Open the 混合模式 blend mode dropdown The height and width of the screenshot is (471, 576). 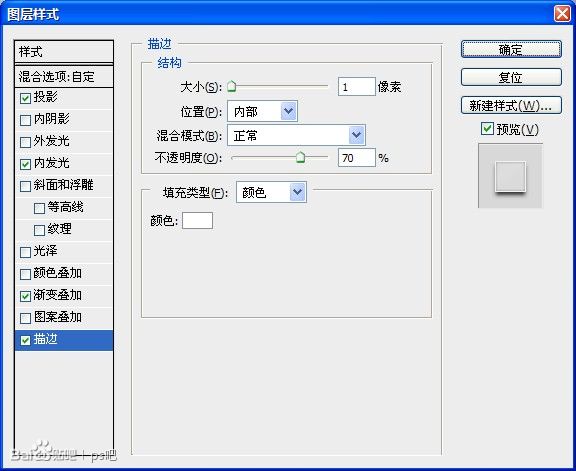coord(296,135)
